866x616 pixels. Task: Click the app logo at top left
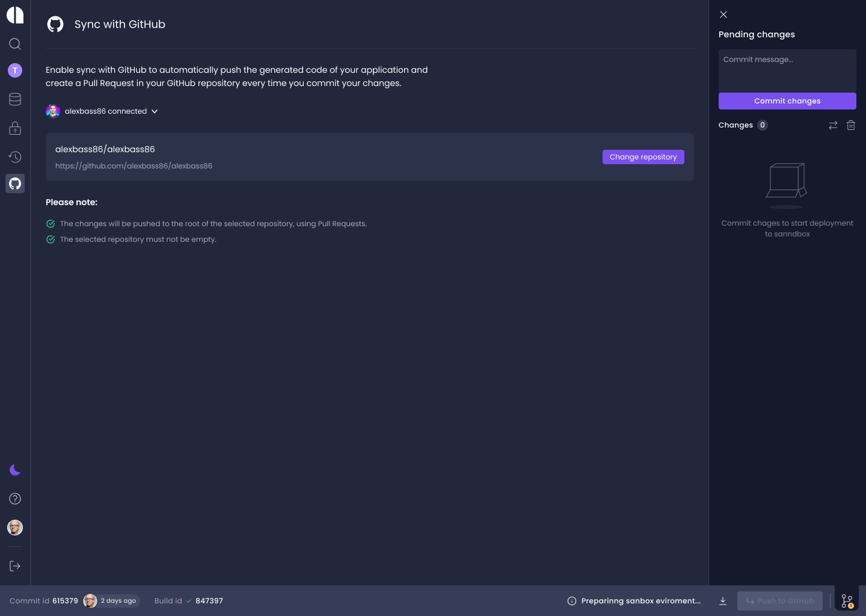[14, 15]
